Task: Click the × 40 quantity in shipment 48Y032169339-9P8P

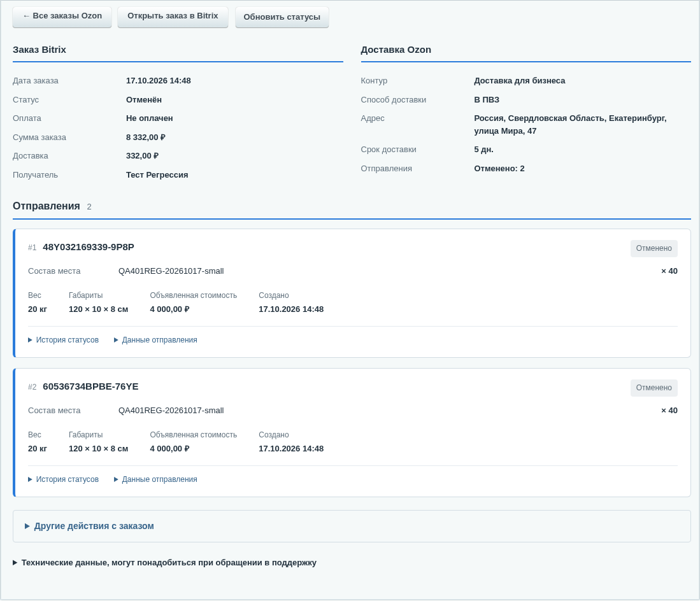Action: (669, 271)
